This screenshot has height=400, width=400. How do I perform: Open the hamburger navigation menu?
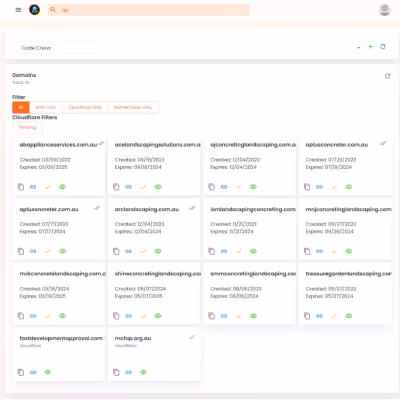(18, 10)
